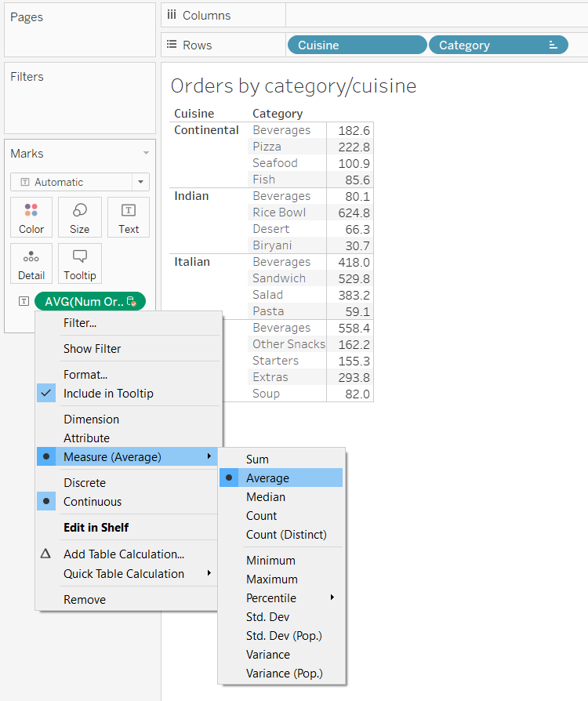Viewport: 588px width, 701px height.
Task: Select Average aggregation
Action: (281, 478)
